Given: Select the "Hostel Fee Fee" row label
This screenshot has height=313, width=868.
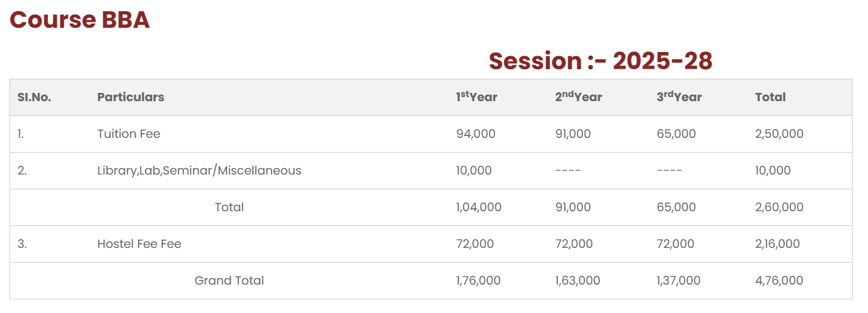Looking at the screenshot, I should click(139, 244).
